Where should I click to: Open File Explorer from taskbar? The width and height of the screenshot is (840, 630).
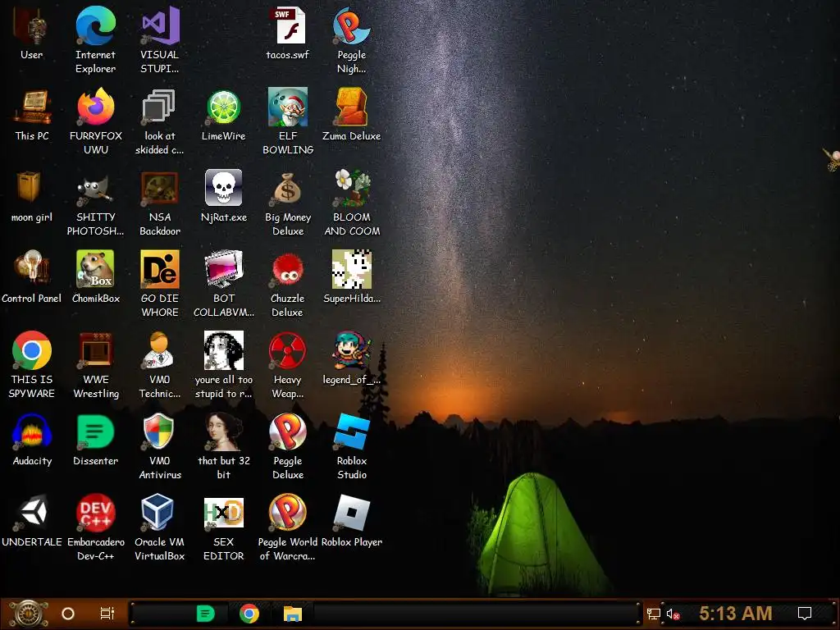(293, 614)
